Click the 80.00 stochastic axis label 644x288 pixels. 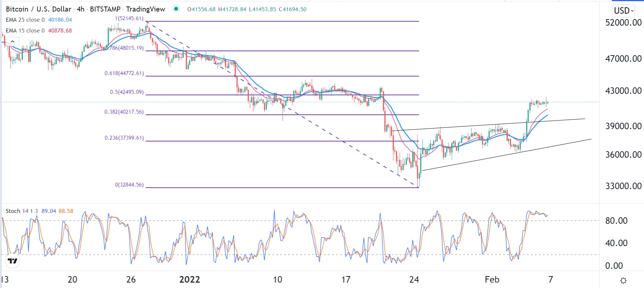point(616,221)
